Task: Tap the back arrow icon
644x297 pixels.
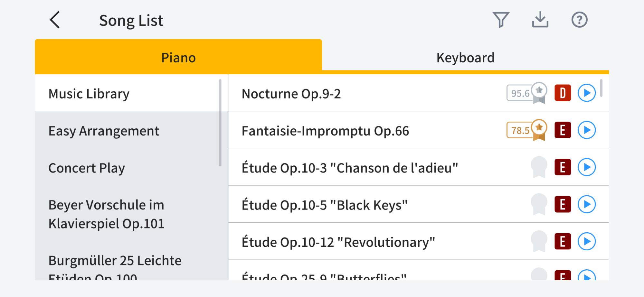Action: point(55,20)
